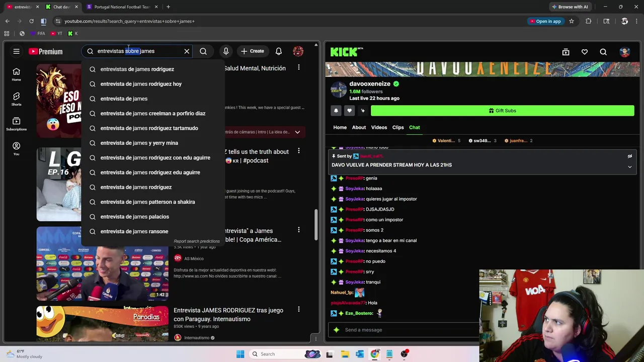
Task: Run YouTube search with magnifier button
Action: tap(203, 51)
